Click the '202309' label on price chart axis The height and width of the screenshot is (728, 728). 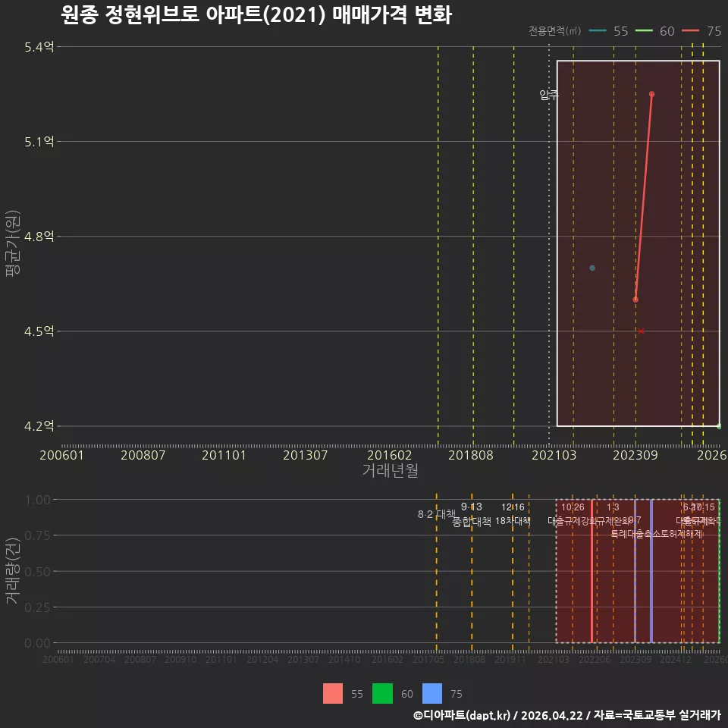[x=635, y=455]
